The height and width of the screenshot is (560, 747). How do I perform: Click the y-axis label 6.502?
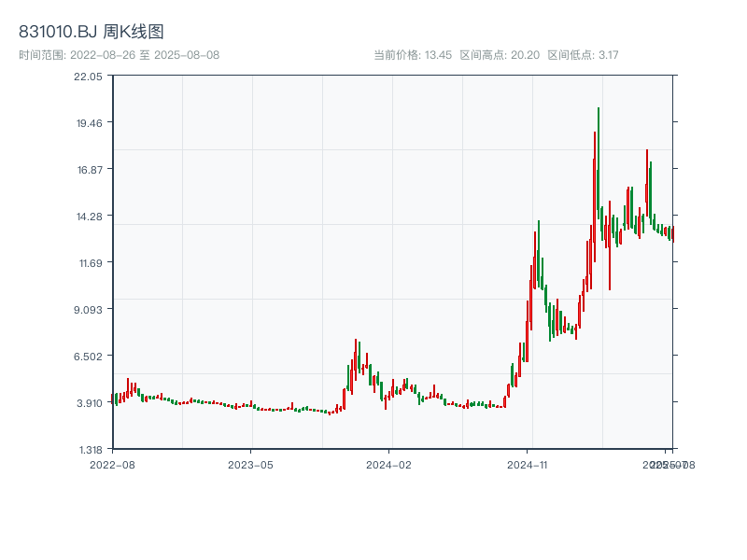coord(89,356)
